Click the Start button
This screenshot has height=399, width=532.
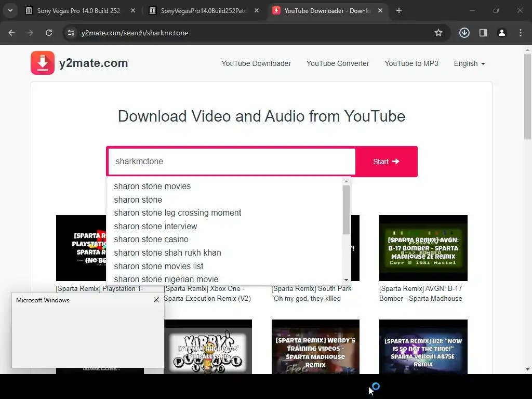386,162
